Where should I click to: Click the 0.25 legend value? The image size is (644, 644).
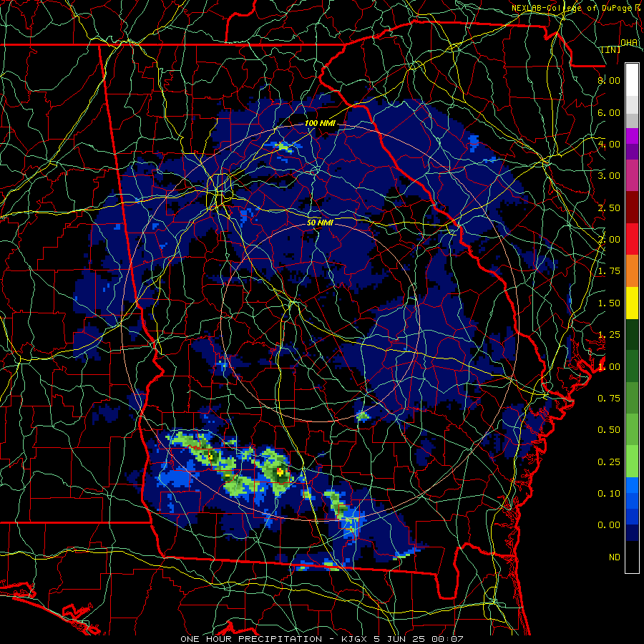click(609, 462)
